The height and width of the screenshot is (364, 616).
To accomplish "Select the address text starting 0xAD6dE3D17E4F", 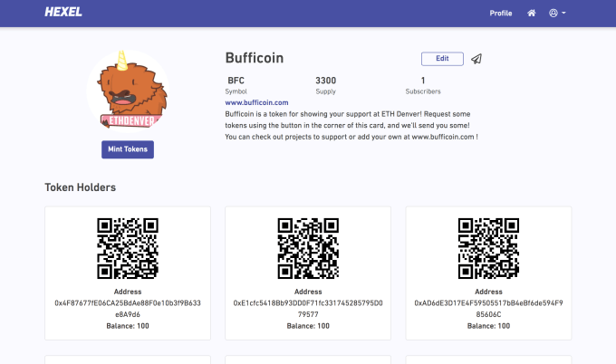I will (x=488, y=309).
